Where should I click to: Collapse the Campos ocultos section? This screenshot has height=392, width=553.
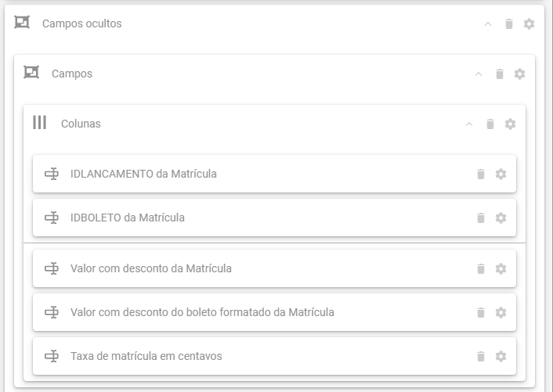[488, 24]
